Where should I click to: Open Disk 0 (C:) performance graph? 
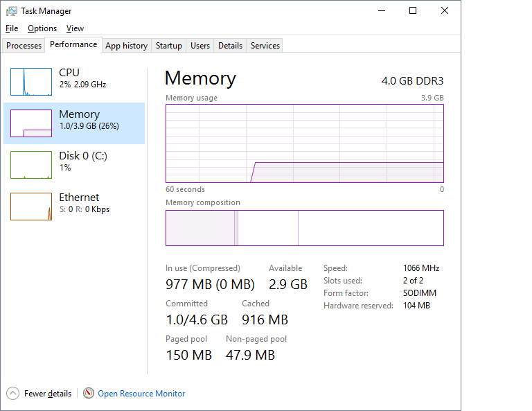31,165
